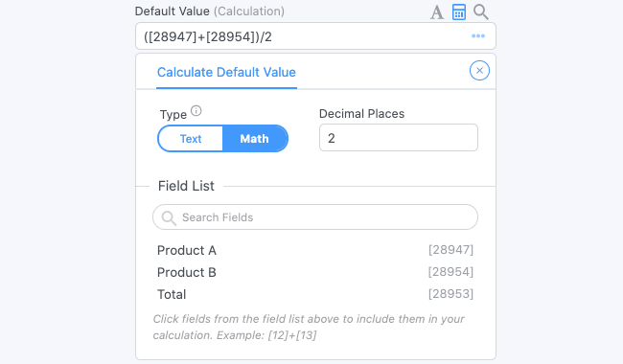This screenshot has width=623, height=364.
Task: Click the Search Fields box
Action: pyautogui.click(x=315, y=217)
